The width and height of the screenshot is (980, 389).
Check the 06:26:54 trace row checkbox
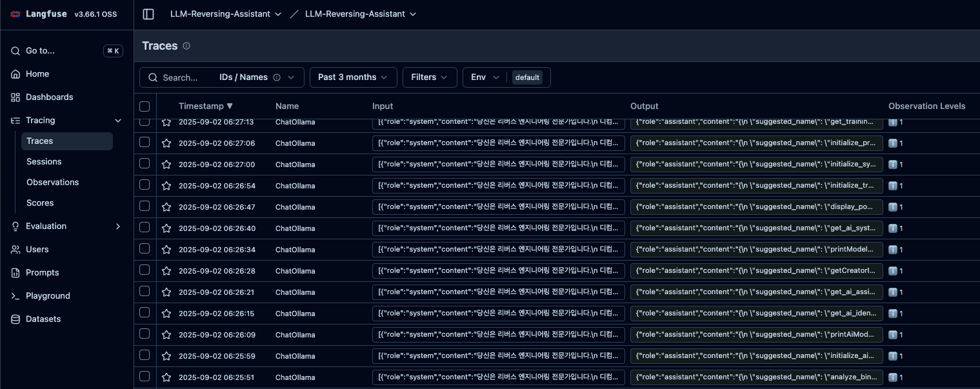(145, 185)
